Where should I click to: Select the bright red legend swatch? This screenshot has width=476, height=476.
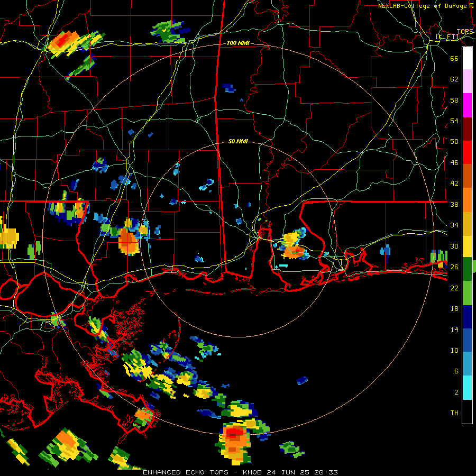[467, 152]
